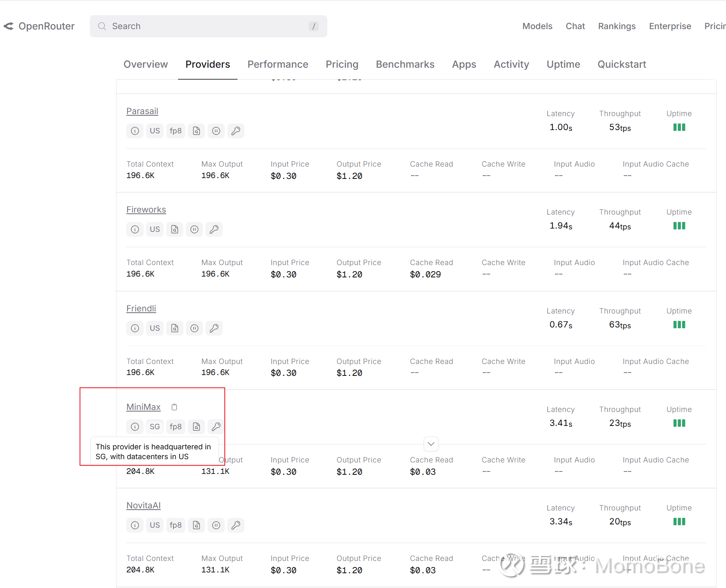Click MiniMax latency value 3.41s

pyautogui.click(x=561, y=423)
